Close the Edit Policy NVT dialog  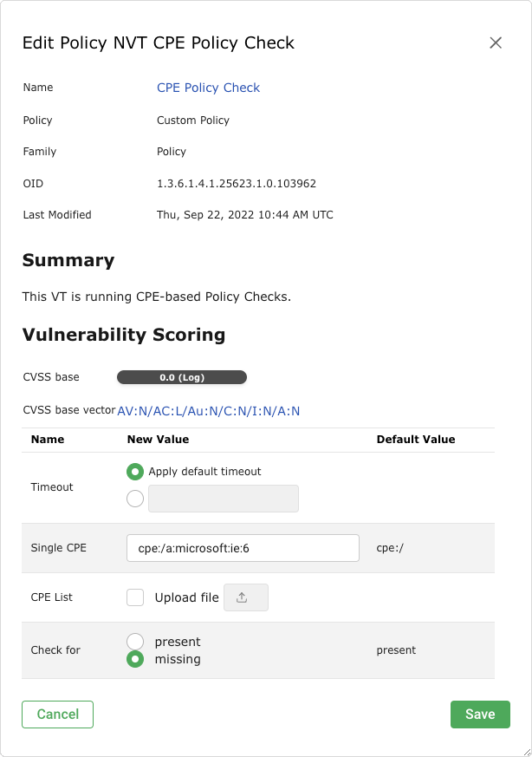(496, 42)
